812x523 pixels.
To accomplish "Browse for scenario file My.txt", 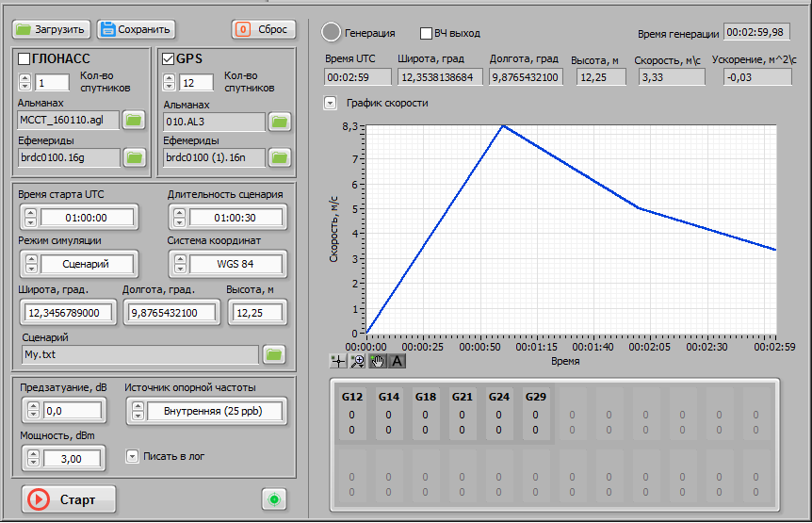I will (273, 354).
